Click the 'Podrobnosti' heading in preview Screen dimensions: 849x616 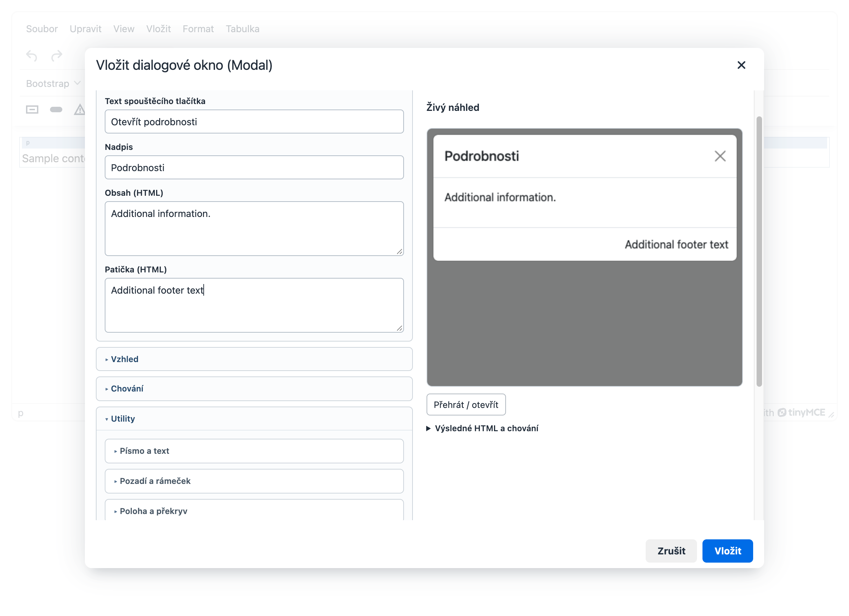481,156
